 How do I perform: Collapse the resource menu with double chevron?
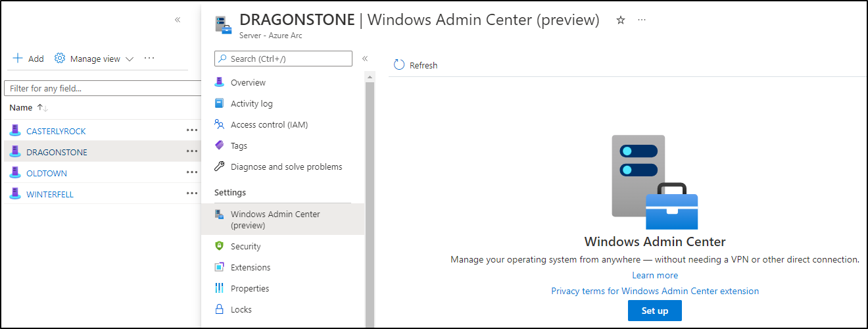(x=365, y=59)
